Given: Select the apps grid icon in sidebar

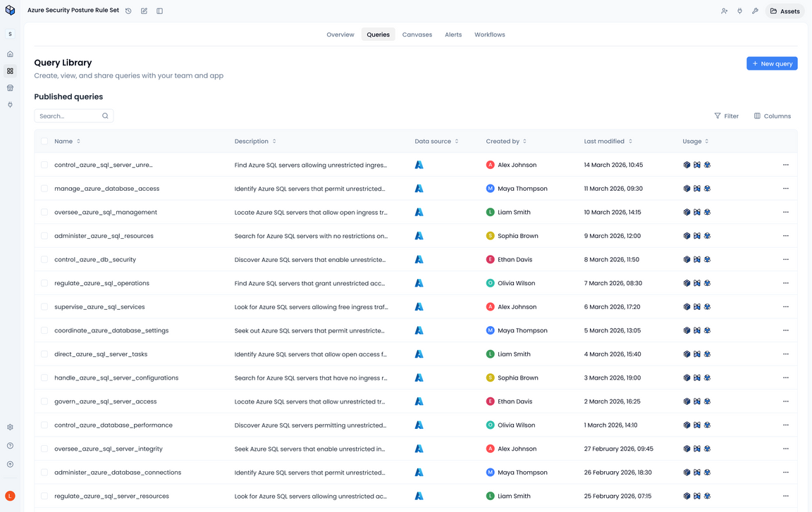Looking at the screenshot, I should pyautogui.click(x=10, y=70).
